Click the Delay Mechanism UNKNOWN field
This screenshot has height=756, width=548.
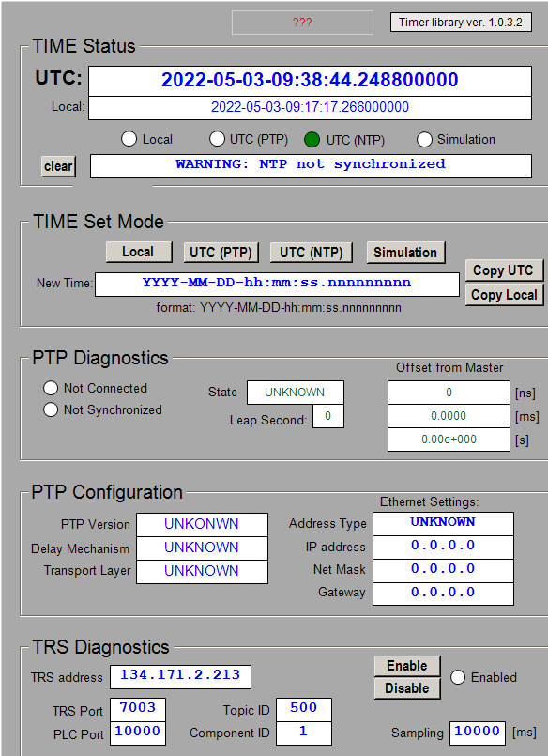(203, 548)
